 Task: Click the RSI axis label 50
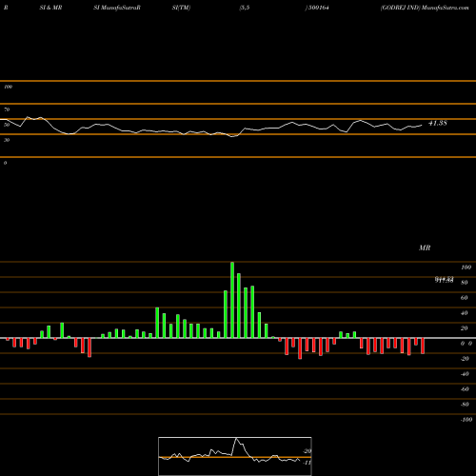point(7,125)
